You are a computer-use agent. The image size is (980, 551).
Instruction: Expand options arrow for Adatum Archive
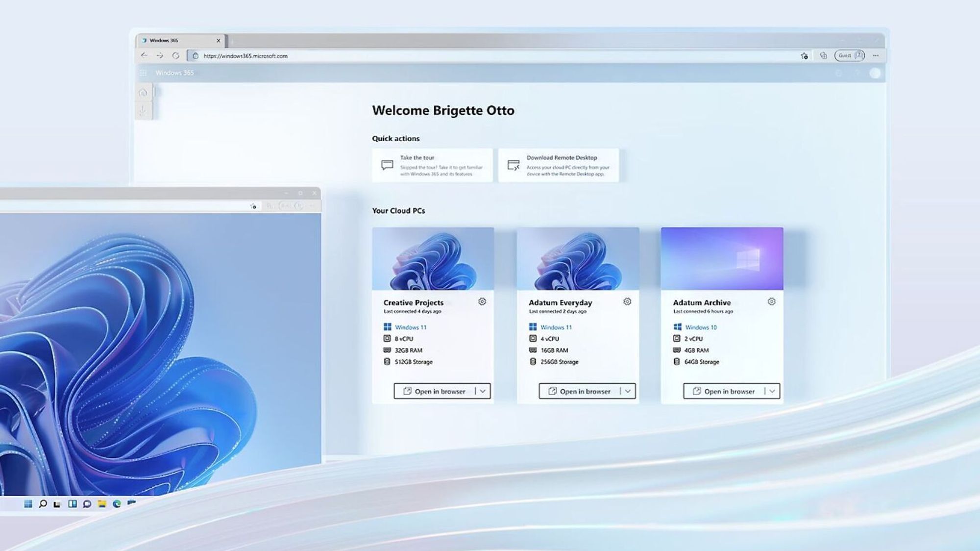(x=772, y=391)
